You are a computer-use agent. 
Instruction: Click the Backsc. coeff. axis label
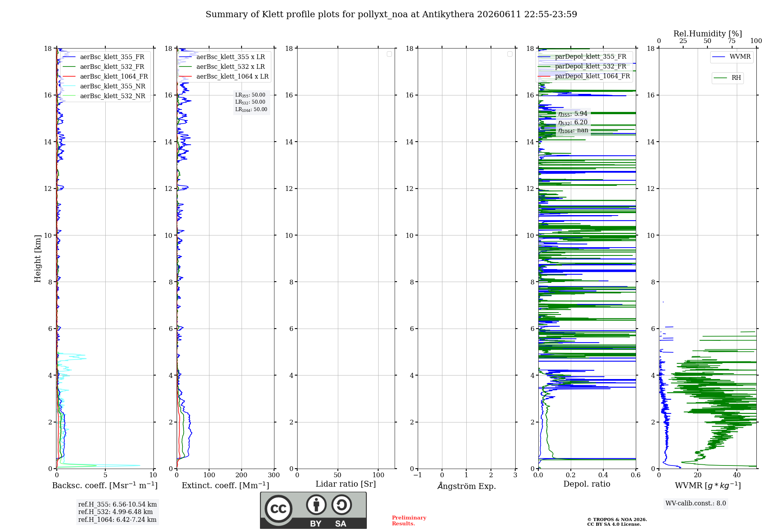pos(105,485)
